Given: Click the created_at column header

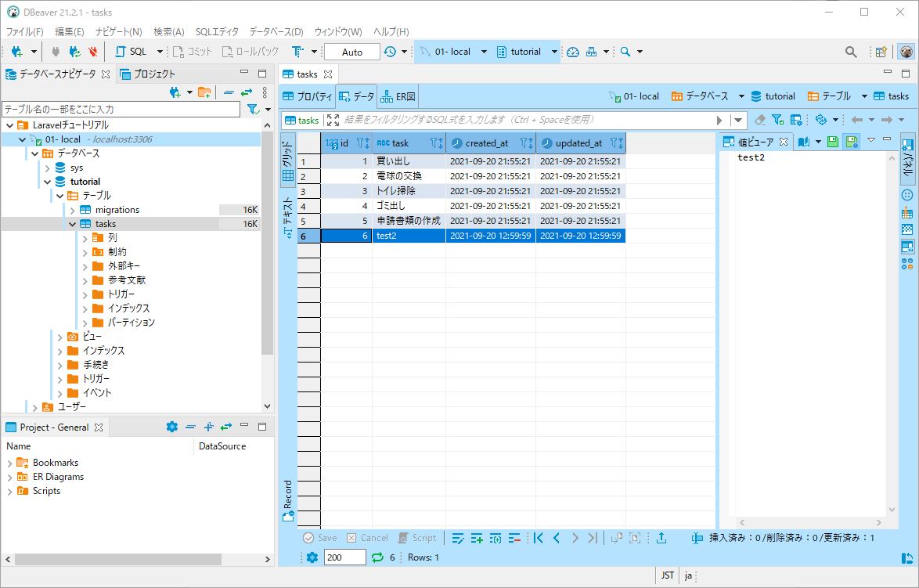Looking at the screenshot, I should point(491,143).
